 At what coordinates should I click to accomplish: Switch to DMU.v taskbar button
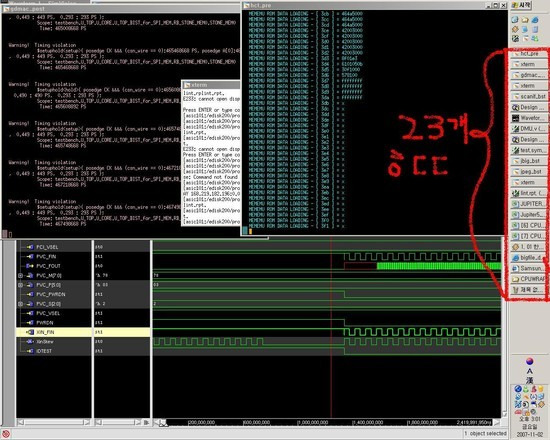[x=529, y=129]
